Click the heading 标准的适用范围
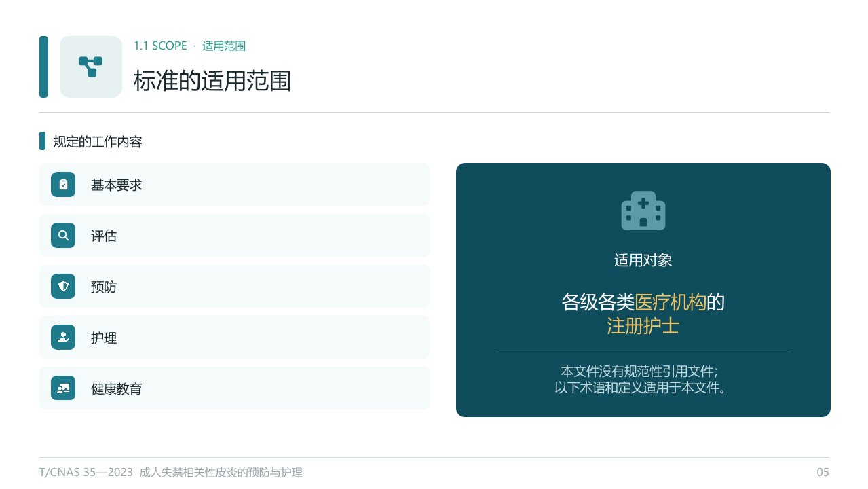The height and width of the screenshot is (489, 868). pyautogui.click(x=212, y=81)
